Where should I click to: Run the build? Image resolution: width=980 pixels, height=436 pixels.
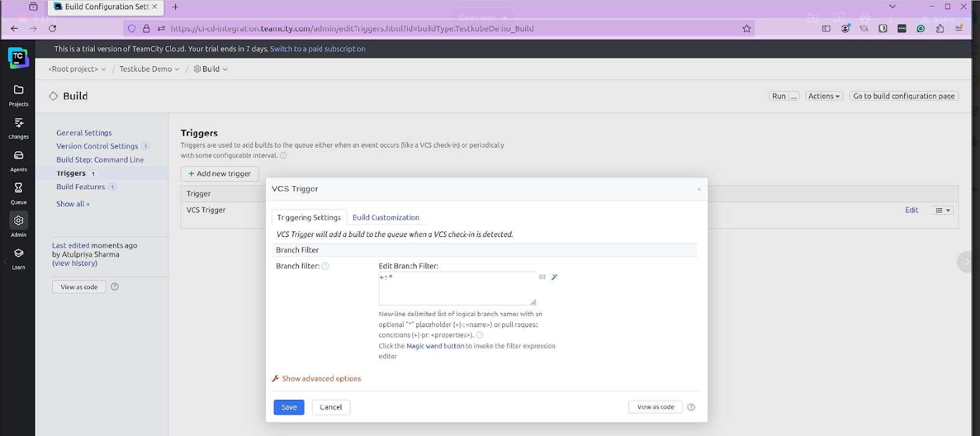[778, 96]
